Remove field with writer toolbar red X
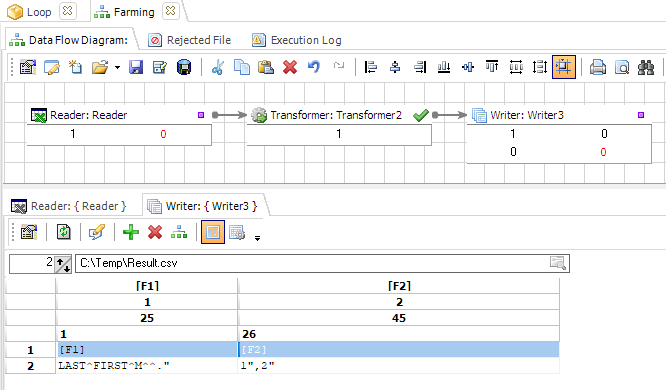 [155, 232]
